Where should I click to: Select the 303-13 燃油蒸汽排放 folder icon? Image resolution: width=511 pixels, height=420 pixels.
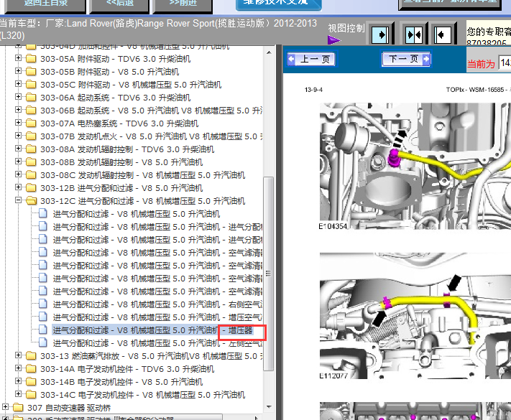coord(31,356)
